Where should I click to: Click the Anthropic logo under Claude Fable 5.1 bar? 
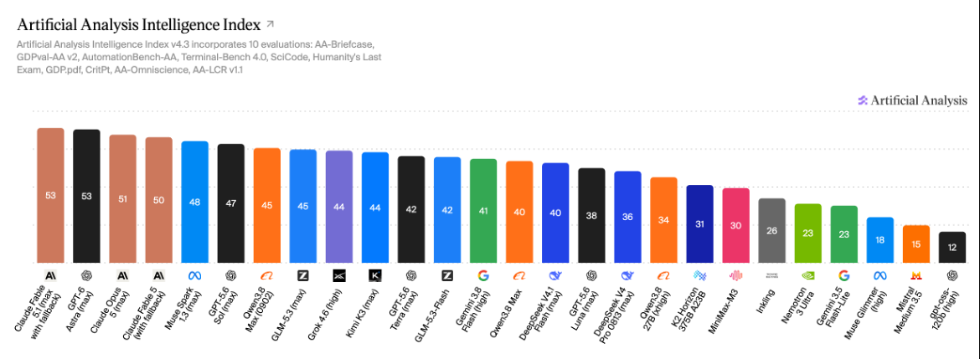50,274
